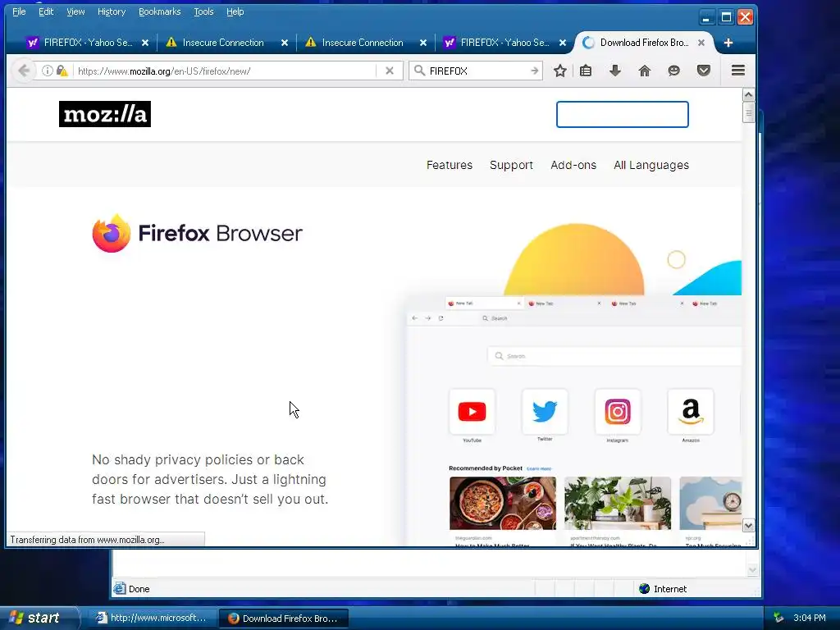Close the first Yahoo Search tab
The image size is (840, 630).
click(145, 43)
